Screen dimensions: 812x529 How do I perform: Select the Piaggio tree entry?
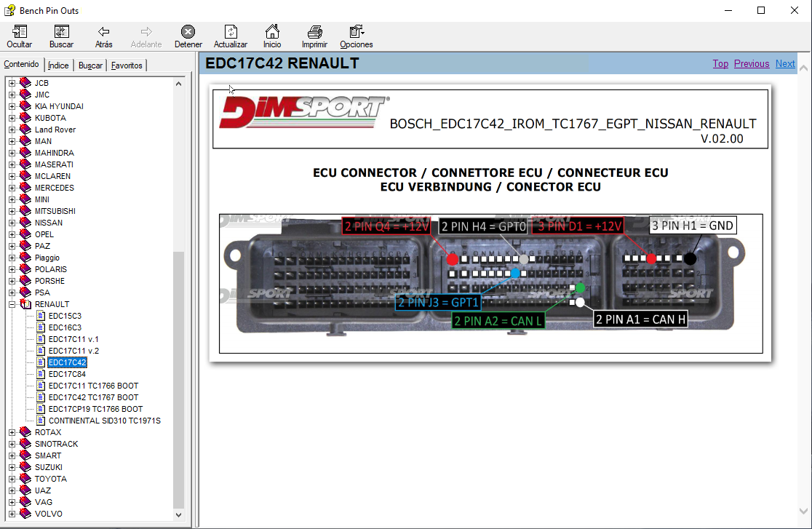point(47,258)
